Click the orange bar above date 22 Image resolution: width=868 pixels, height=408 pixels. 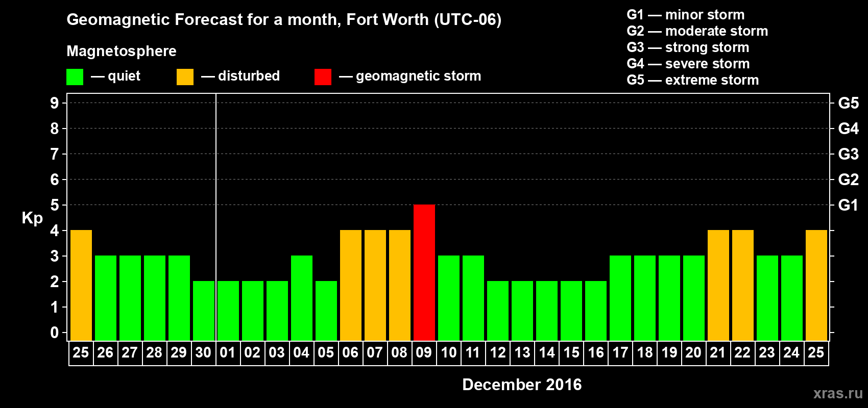743,285
